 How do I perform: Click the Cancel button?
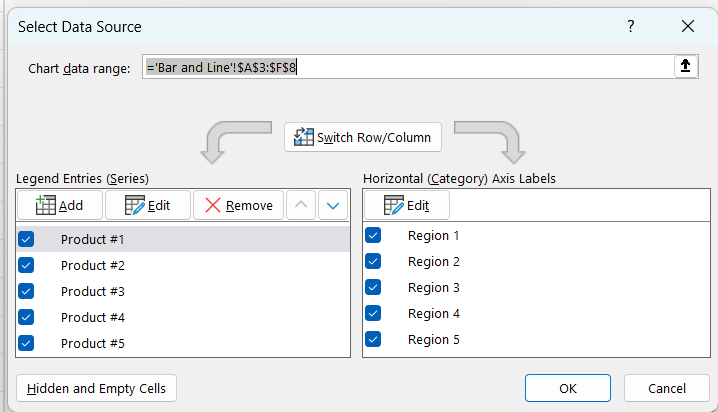click(x=667, y=388)
